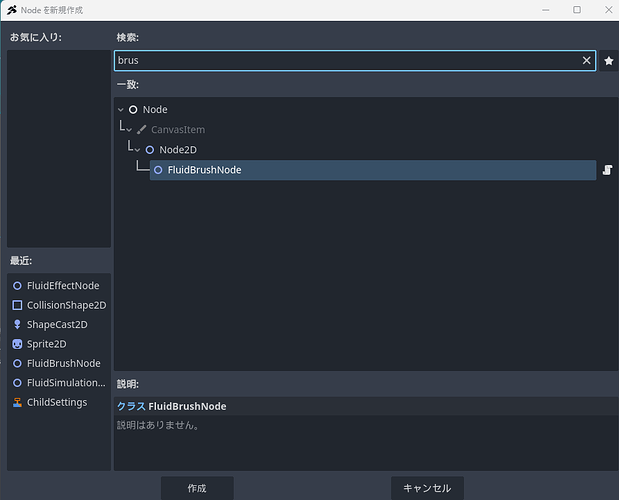Choose ShapeCast2D from recent list
The height and width of the screenshot is (500, 619).
tap(59, 324)
